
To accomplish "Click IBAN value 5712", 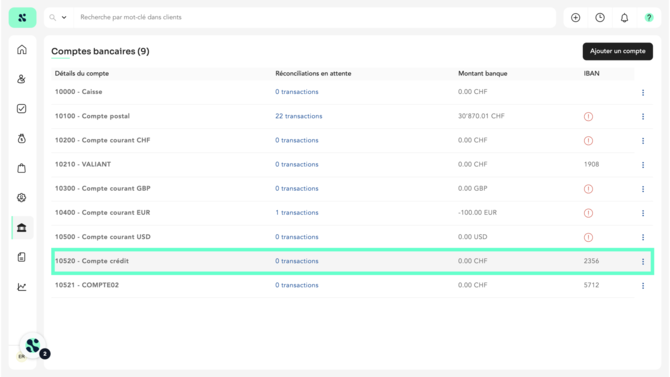I will coord(591,285).
